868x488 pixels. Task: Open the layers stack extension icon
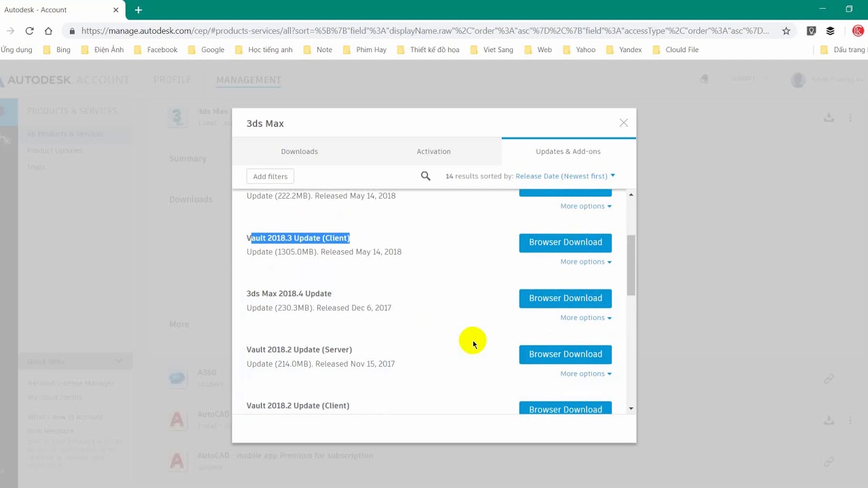pos(830,30)
